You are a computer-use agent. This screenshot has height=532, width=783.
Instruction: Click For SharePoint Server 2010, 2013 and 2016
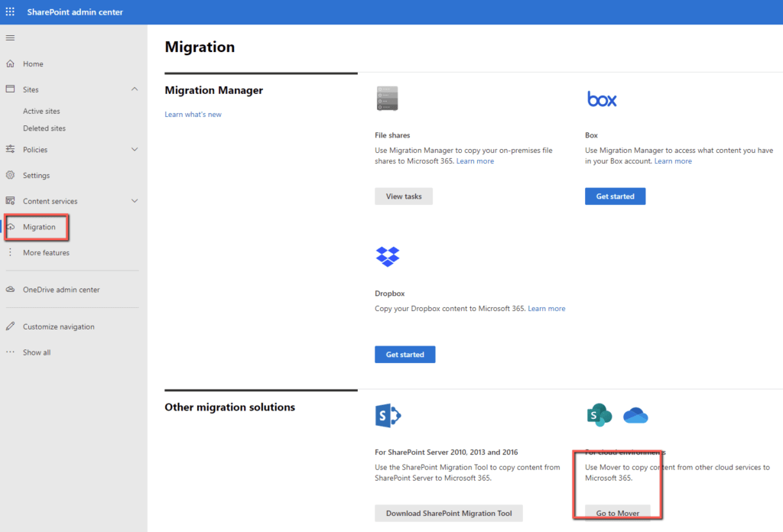447,453
